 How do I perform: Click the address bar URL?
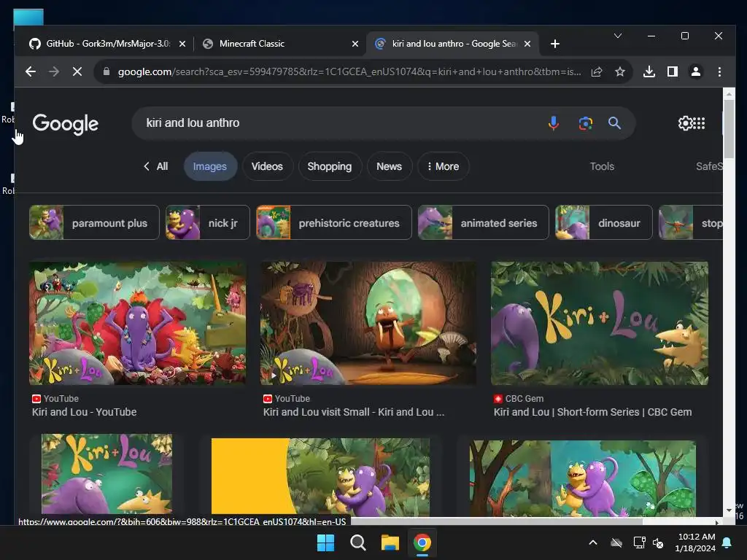coord(349,71)
